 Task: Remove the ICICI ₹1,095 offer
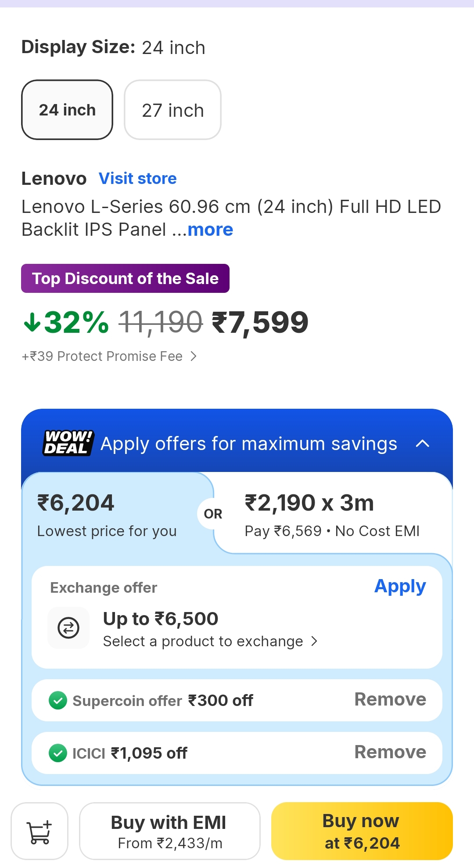[390, 752]
